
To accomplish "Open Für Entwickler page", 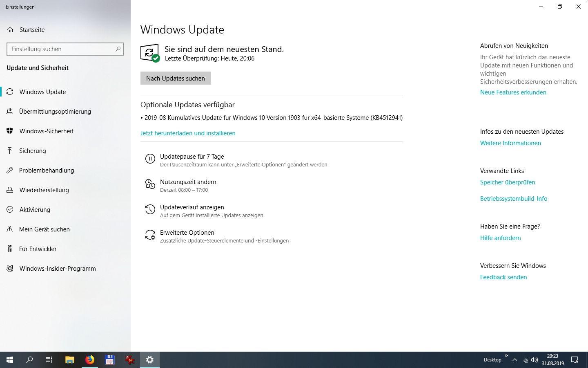I will pyautogui.click(x=38, y=249).
